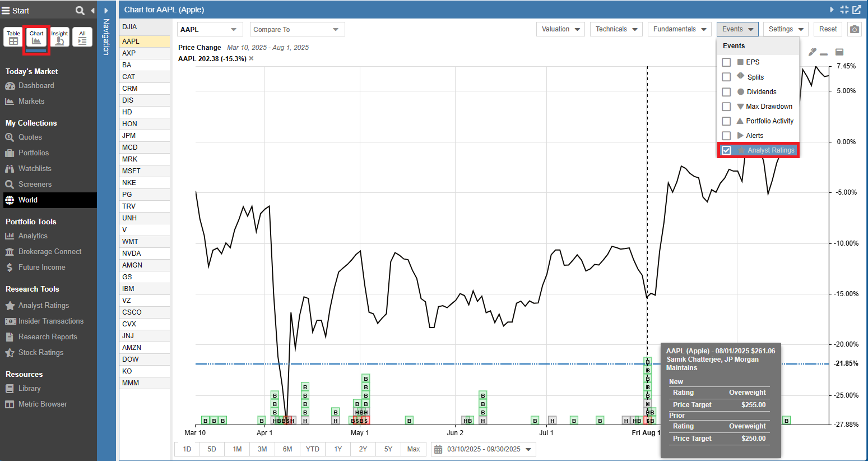Select the 6M time range tab
This screenshot has width=868, height=461.
click(287, 449)
